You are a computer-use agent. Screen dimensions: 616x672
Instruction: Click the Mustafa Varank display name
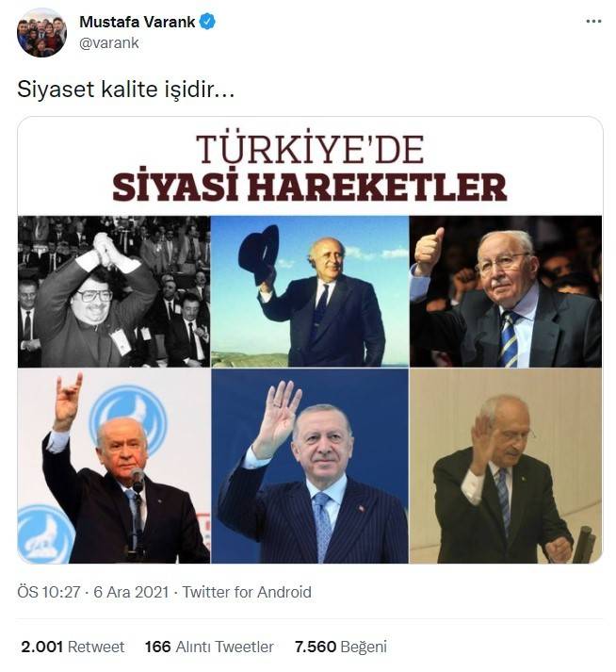click(138, 22)
